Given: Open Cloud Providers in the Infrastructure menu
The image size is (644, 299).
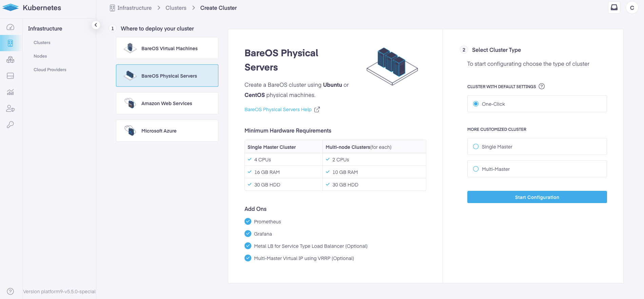Looking at the screenshot, I should pos(50,69).
